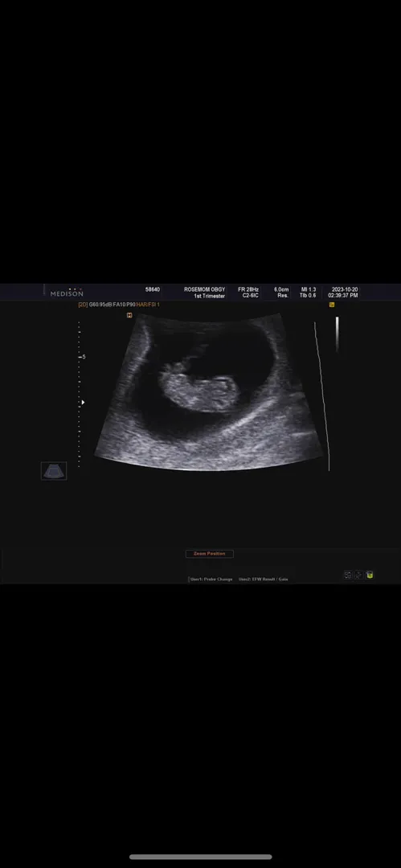Click the grayscale bar beside the image
The image size is (401, 868).
pyautogui.click(x=337, y=334)
